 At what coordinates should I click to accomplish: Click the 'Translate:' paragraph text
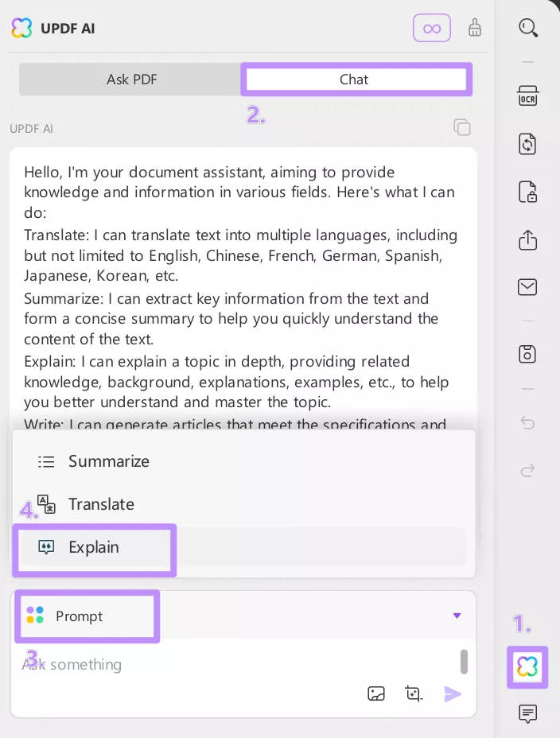(240, 255)
